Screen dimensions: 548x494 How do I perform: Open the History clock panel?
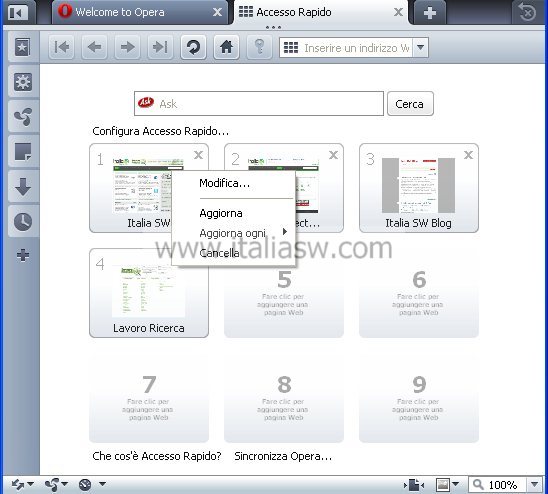click(x=23, y=222)
